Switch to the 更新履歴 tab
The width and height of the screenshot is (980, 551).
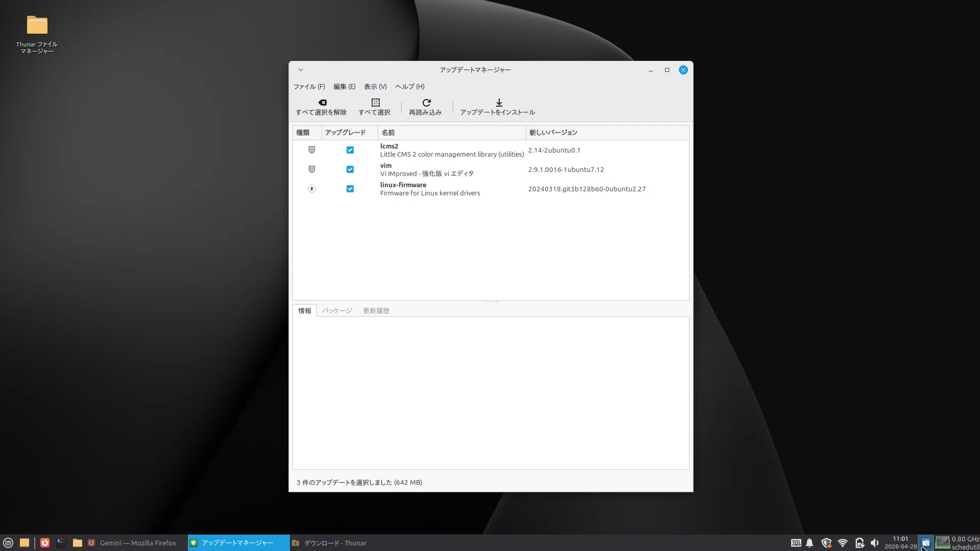376,311
